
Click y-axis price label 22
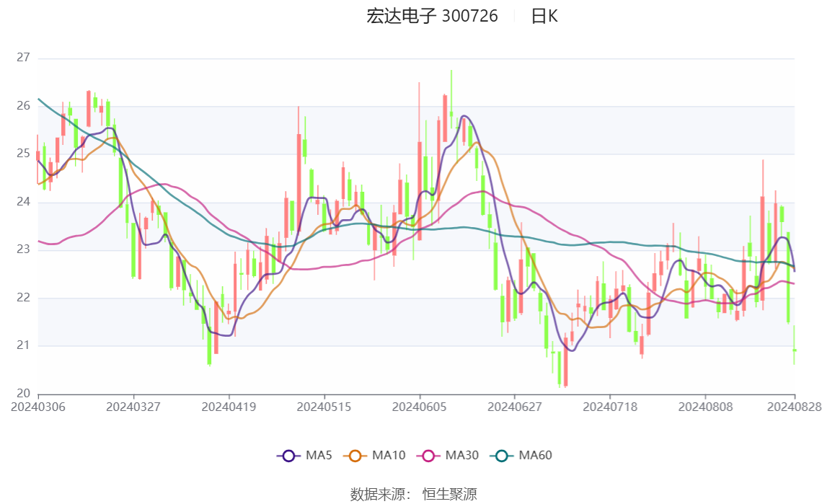coord(23,297)
